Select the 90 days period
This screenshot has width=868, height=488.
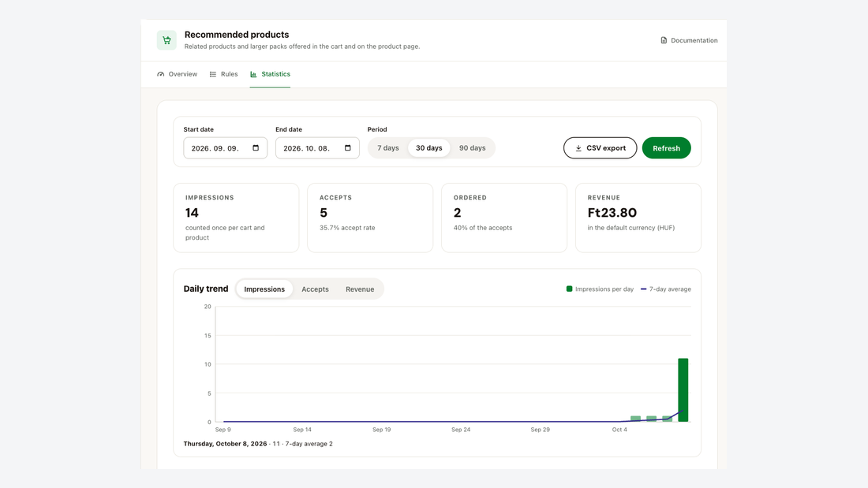(472, 147)
